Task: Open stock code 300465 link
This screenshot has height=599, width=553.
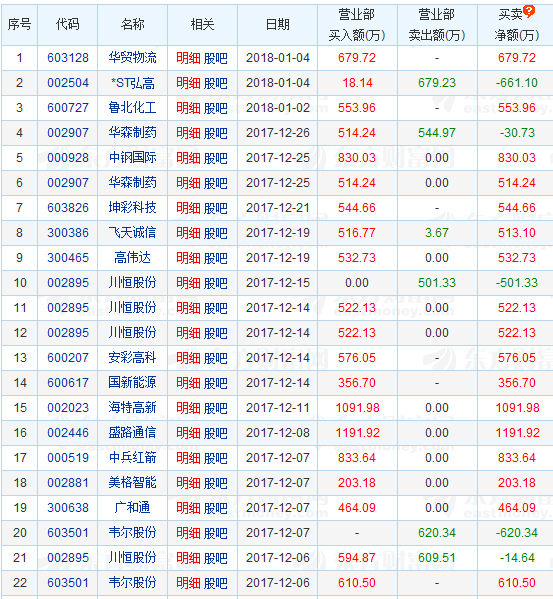Action: coord(68,258)
